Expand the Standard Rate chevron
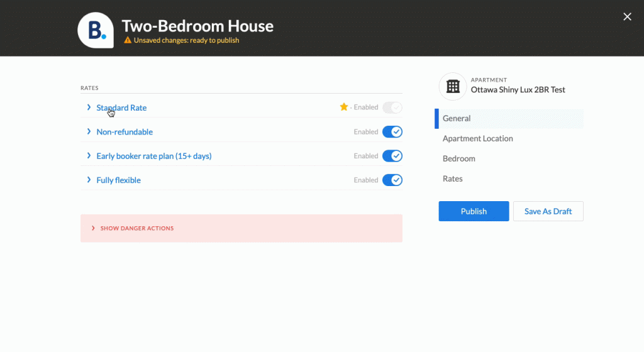644x352 pixels. pos(89,107)
